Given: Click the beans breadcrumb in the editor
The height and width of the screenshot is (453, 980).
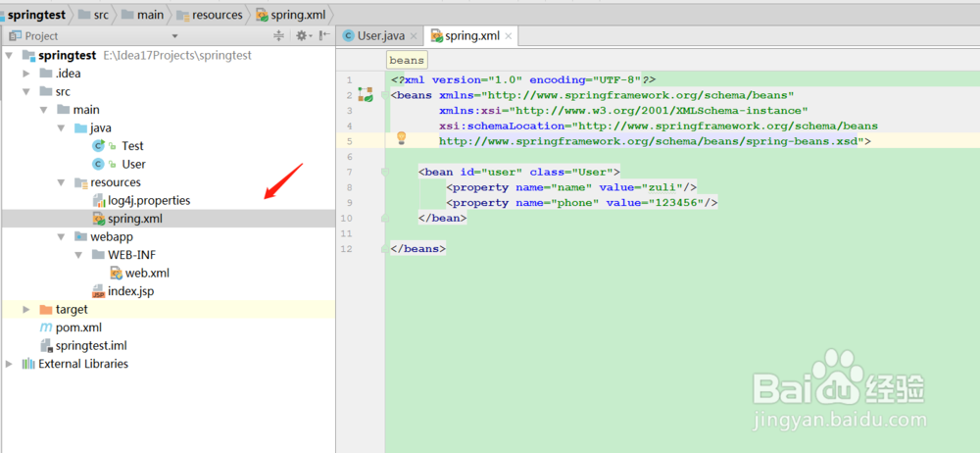Looking at the screenshot, I should click(407, 61).
